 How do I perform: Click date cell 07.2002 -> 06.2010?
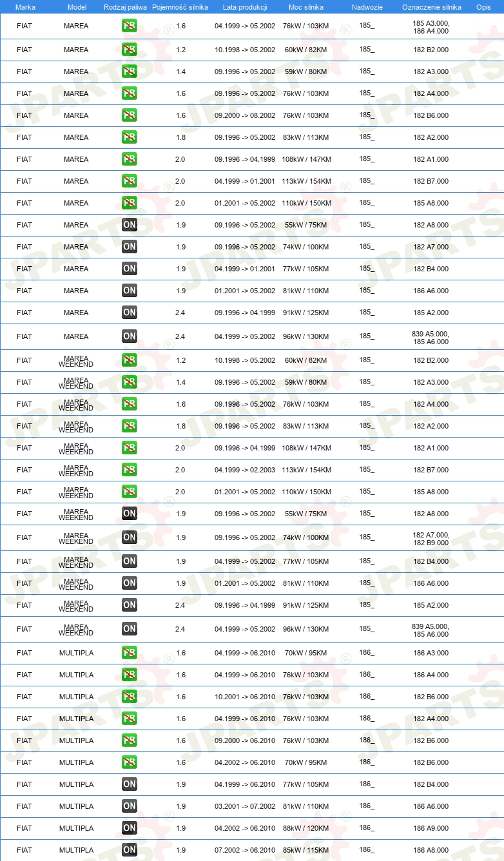click(x=245, y=850)
